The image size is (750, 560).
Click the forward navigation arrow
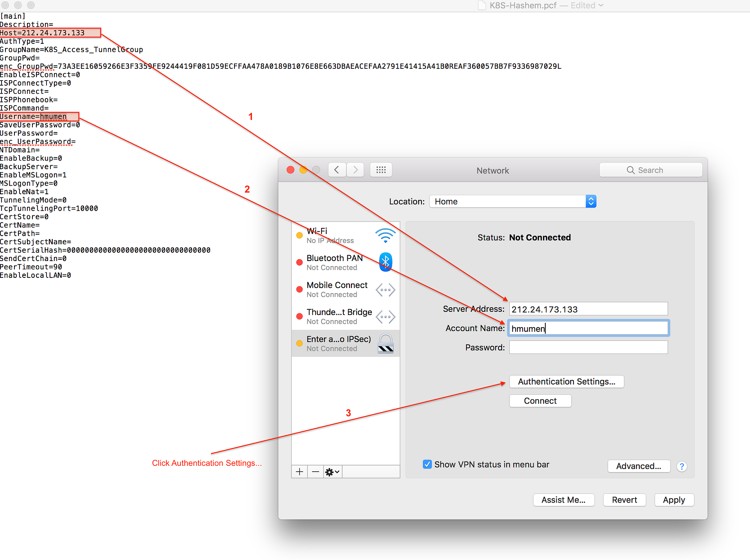[x=355, y=170]
